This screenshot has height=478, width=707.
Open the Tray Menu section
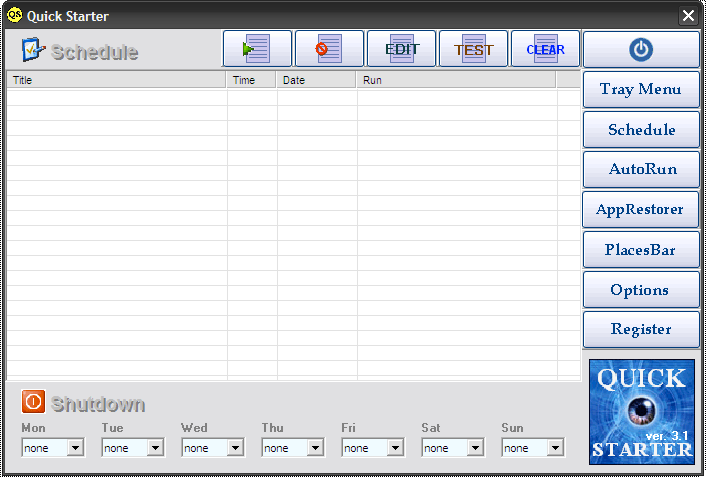(x=641, y=89)
